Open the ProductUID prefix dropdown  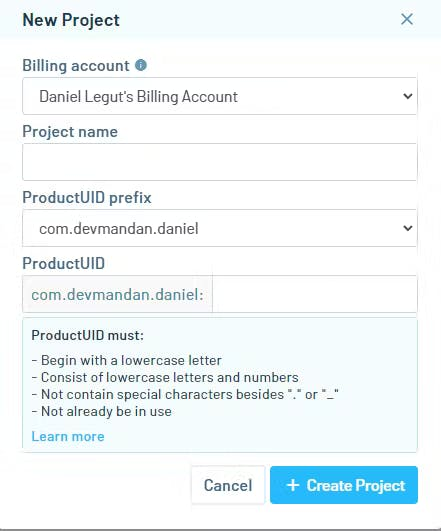point(219,228)
